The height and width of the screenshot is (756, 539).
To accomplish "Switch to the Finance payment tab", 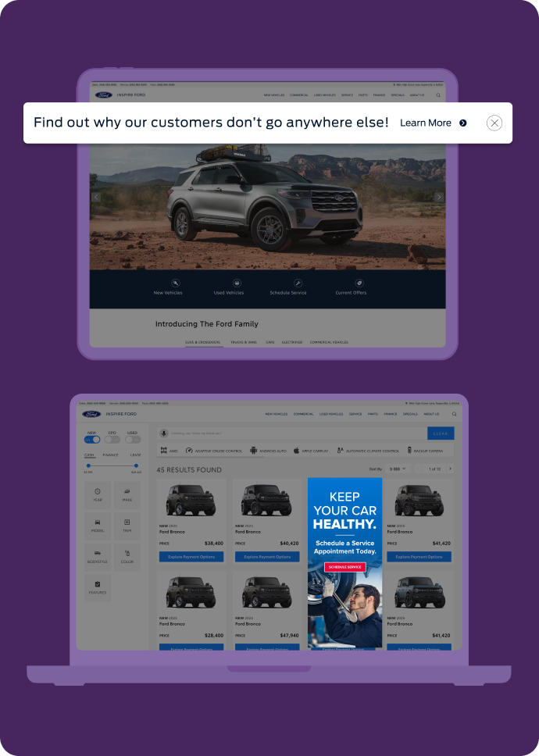I will 110,455.
